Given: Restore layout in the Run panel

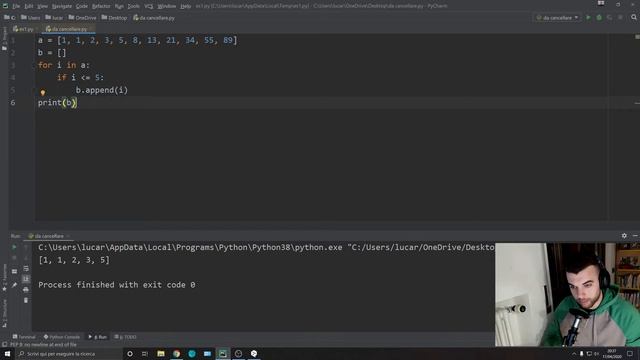Looking at the screenshot, I should click(14, 271).
